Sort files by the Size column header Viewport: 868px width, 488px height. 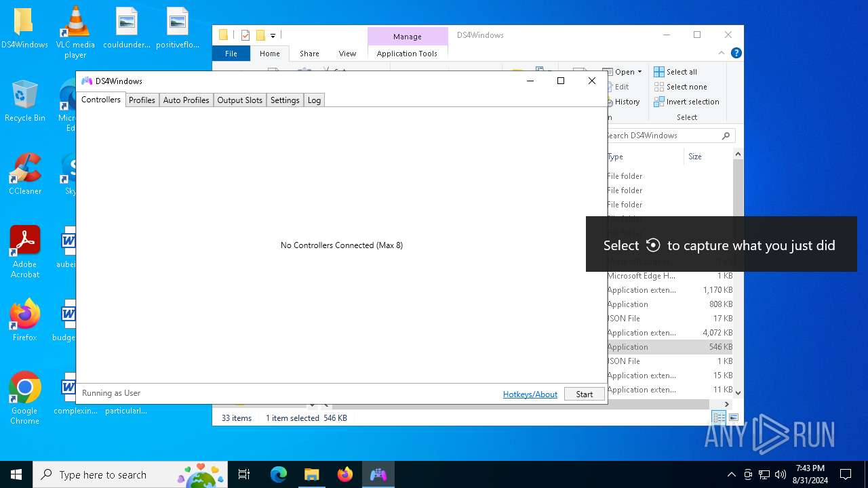pos(709,157)
